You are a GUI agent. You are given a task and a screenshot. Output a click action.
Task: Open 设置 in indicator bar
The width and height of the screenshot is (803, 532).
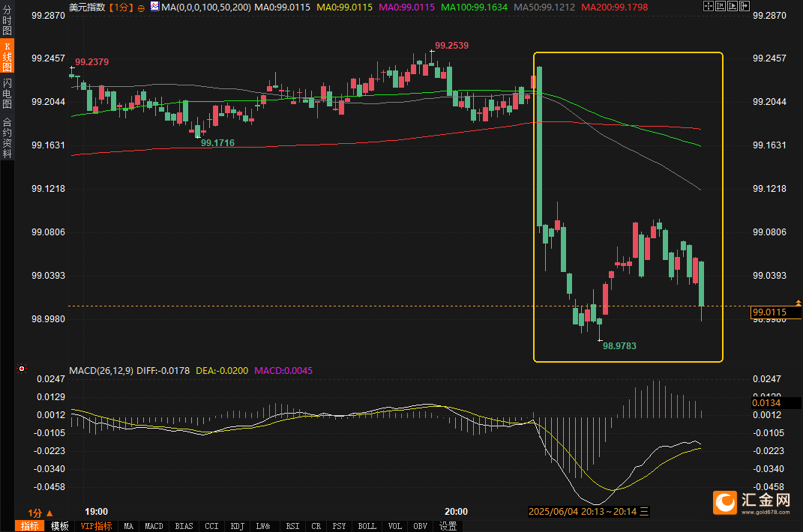tap(448, 526)
